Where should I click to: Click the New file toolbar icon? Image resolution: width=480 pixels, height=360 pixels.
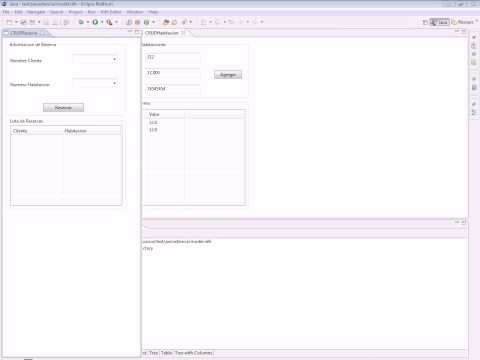point(9,22)
